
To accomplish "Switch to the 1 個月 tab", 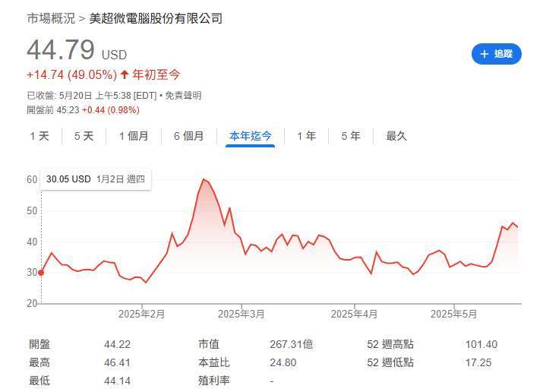I will pos(134,136).
